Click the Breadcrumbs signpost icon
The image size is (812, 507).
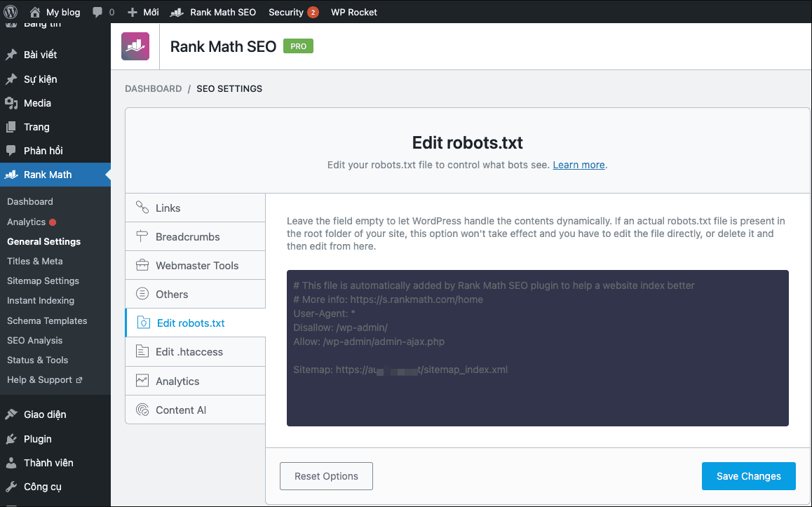142,236
